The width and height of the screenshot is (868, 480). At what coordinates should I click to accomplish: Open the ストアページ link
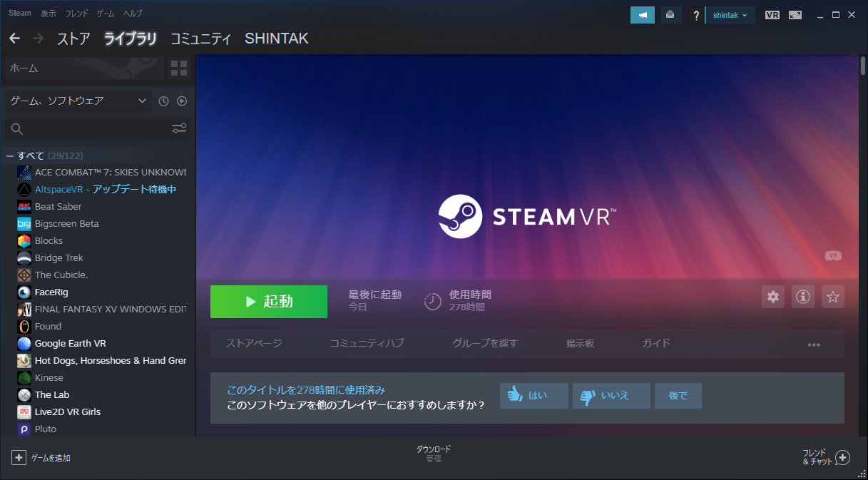click(254, 343)
